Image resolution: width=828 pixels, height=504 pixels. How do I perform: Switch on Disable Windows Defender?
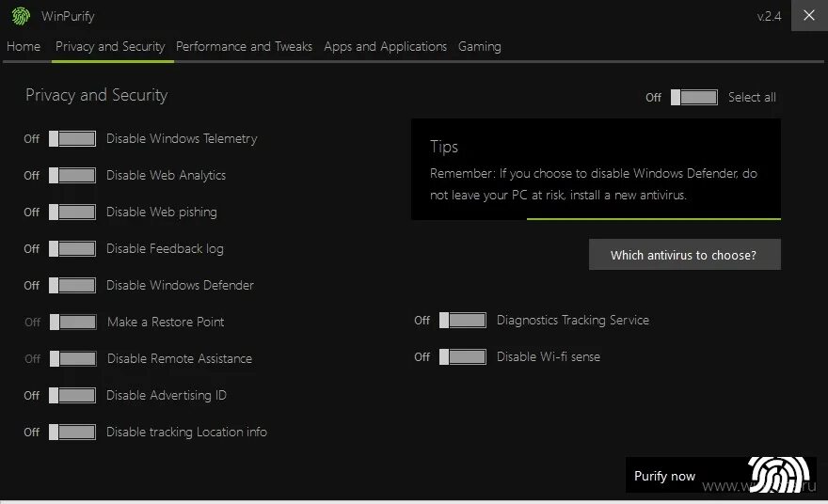click(72, 285)
